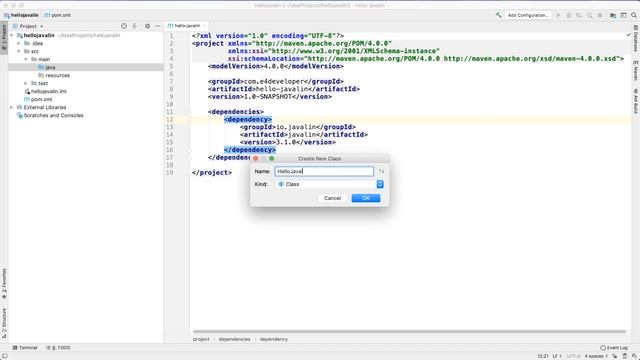Click the sort arrows icon next to Name field
Viewport: 640px width, 360px height.
(381, 171)
